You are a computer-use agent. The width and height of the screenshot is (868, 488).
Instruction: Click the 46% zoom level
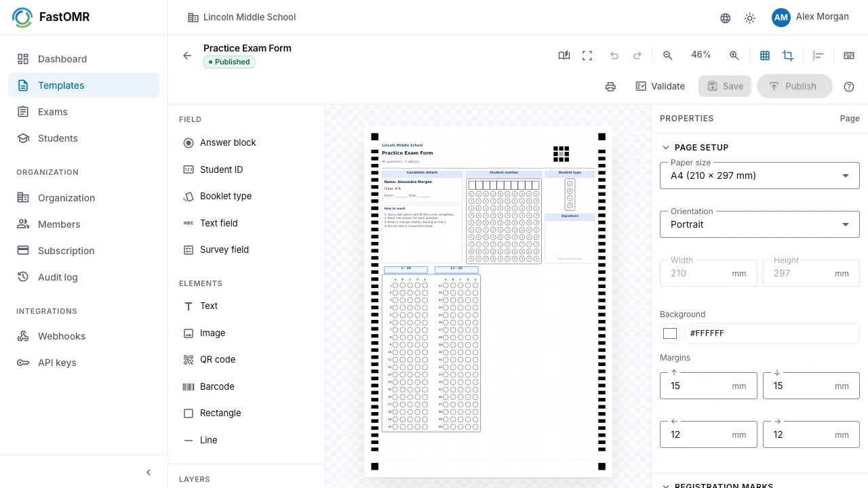coord(701,55)
